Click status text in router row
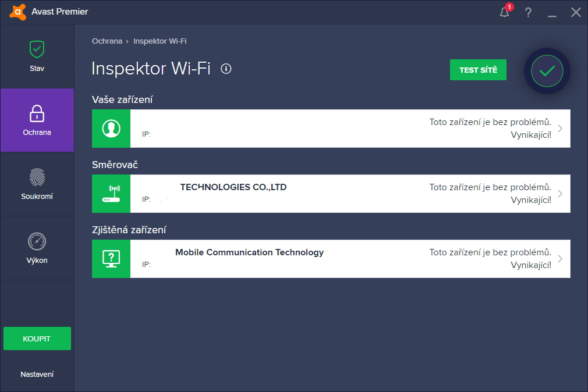This screenshot has height=392, width=588. (x=490, y=194)
